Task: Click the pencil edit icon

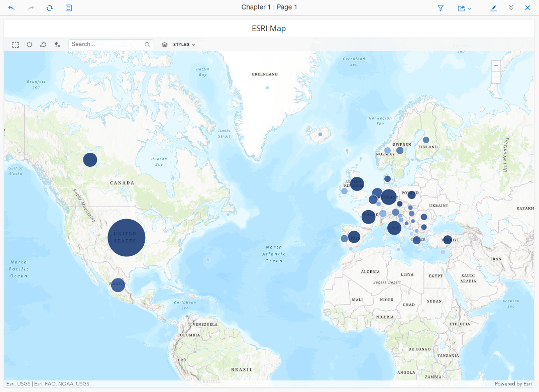Action: [494, 8]
